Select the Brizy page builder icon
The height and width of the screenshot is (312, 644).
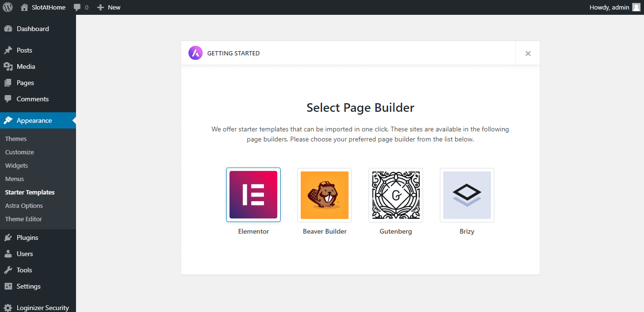pos(467,195)
